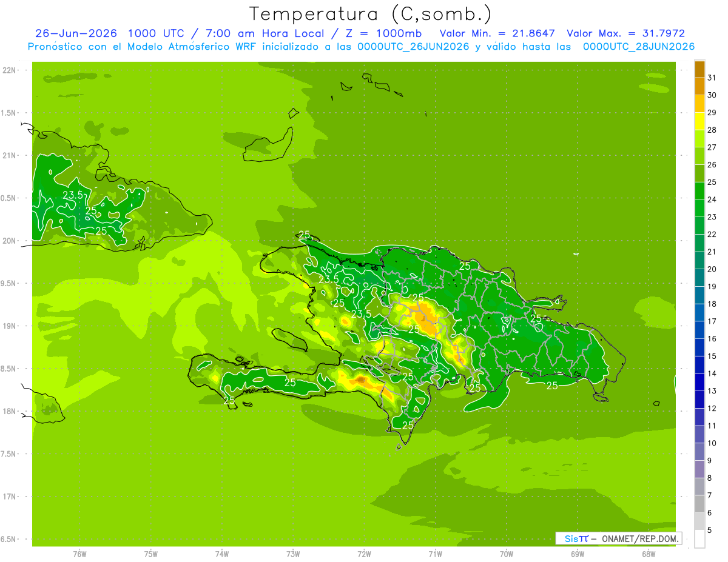Viewport: 728px width, 562px height.
Task: Pick legend color band between 29 and 30
Action: click(699, 104)
